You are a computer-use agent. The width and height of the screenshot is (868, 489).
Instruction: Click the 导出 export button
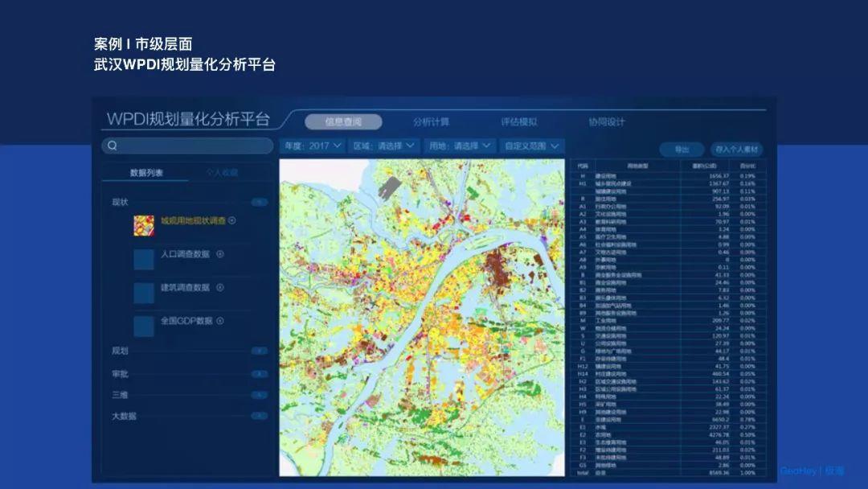tap(682, 150)
